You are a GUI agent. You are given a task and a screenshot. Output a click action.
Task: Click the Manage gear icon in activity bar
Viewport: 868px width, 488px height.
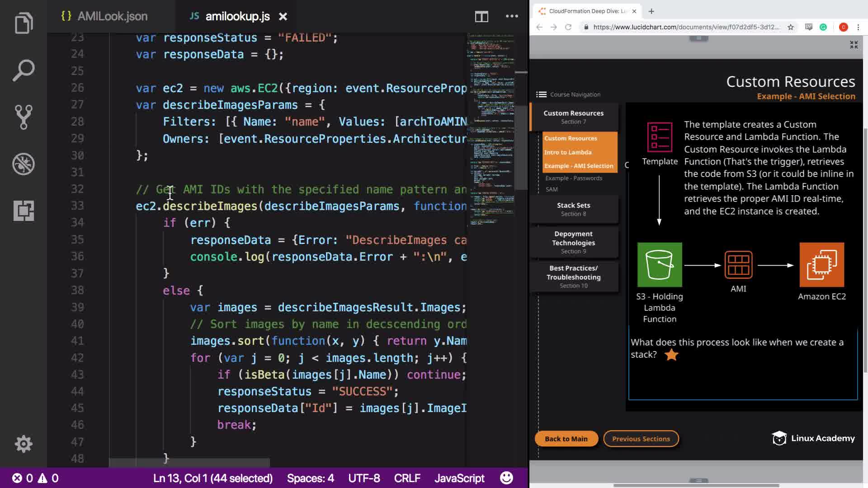coord(24,444)
